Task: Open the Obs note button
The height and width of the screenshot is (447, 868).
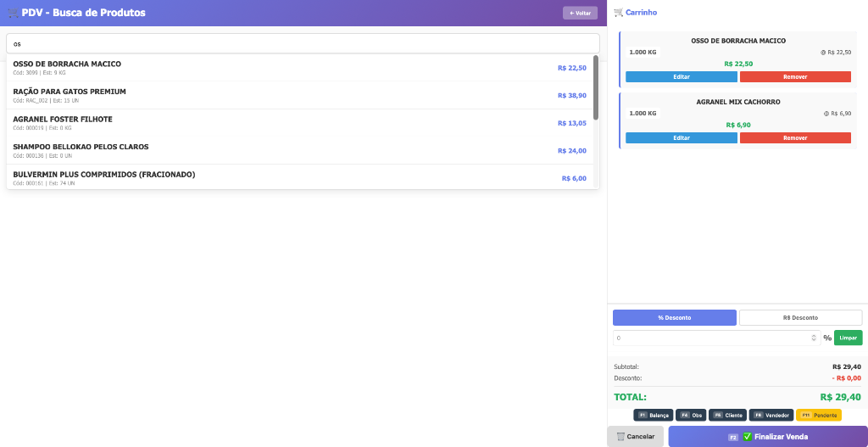Action: click(x=690, y=415)
